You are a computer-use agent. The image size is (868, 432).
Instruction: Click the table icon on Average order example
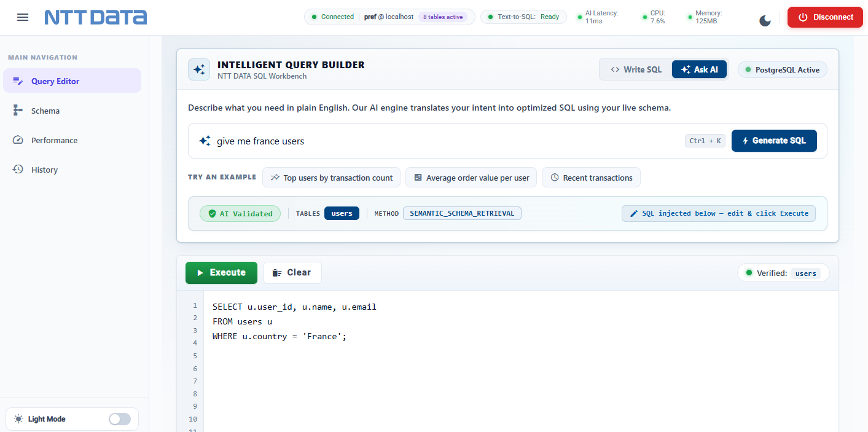click(x=418, y=178)
